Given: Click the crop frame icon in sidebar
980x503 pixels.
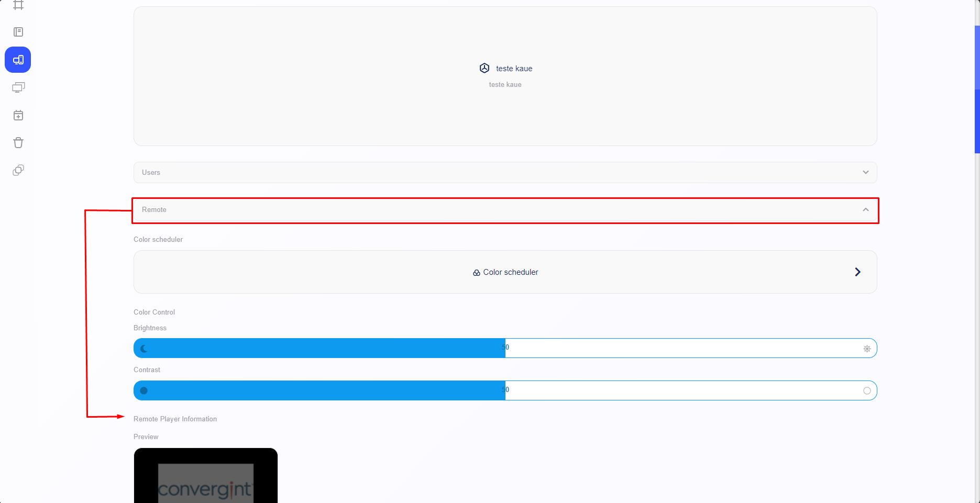Looking at the screenshot, I should point(18,5).
